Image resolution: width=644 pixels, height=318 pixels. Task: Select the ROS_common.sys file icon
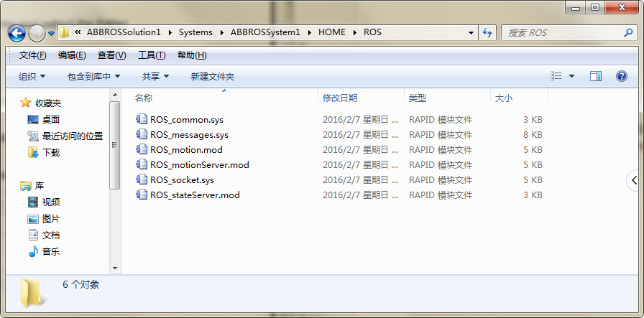pos(142,119)
